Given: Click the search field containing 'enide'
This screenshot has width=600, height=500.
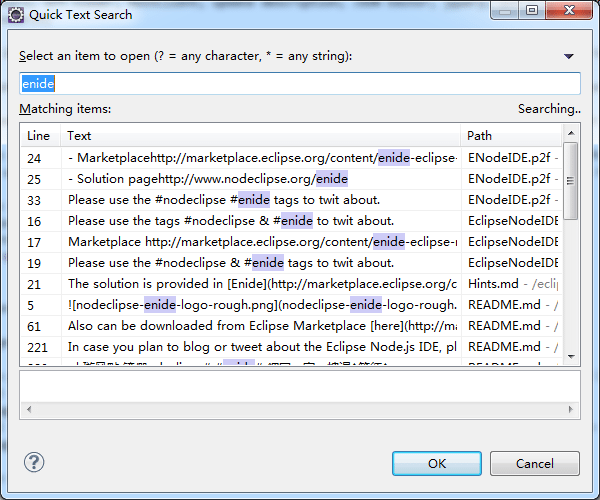Looking at the screenshot, I should [300, 83].
